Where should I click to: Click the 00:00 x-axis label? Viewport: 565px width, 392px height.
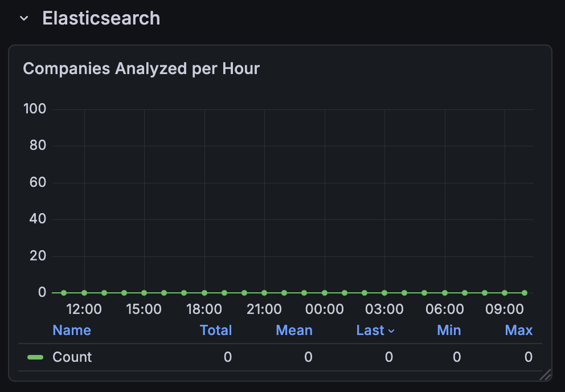[324, 309]
